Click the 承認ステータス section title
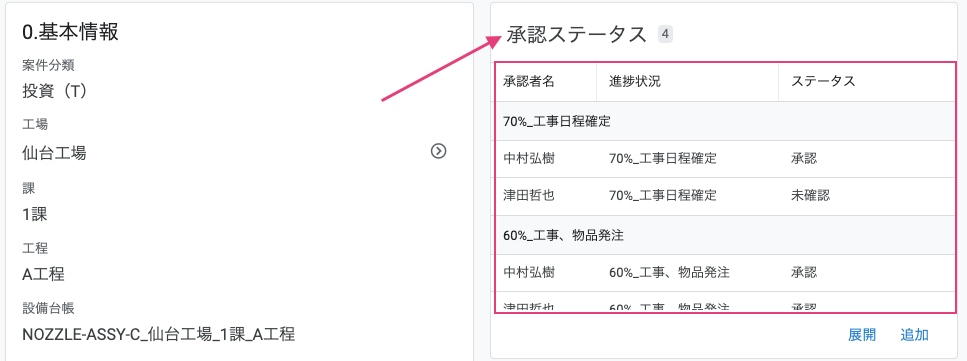967x361 pixels. coord(577,35)
